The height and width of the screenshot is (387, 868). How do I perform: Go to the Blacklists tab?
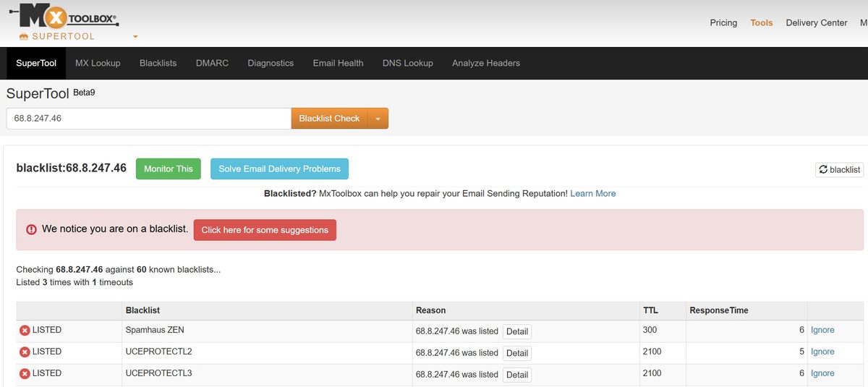click(x=158, y=63)
